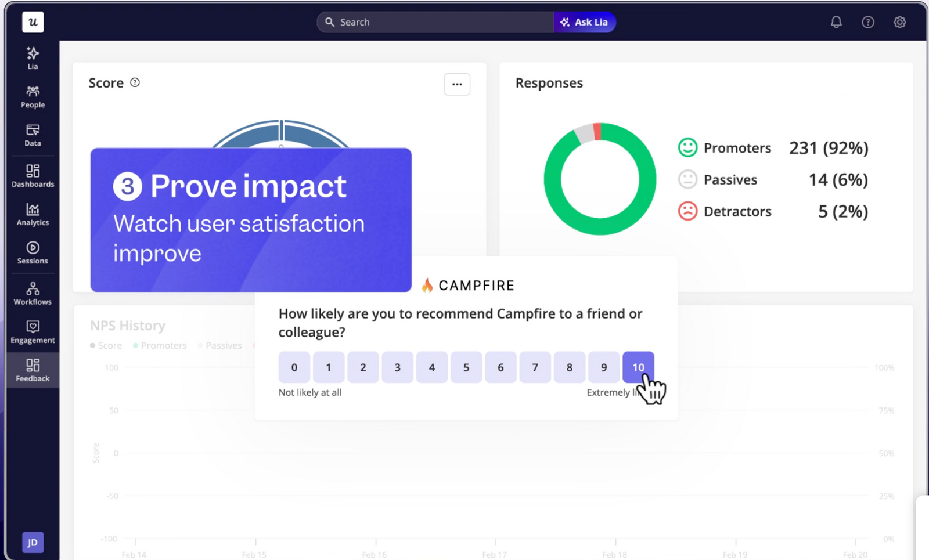This screenshot has width=929, height=560.
Task: Open the settings gear icon
Action: coord(899,22)
